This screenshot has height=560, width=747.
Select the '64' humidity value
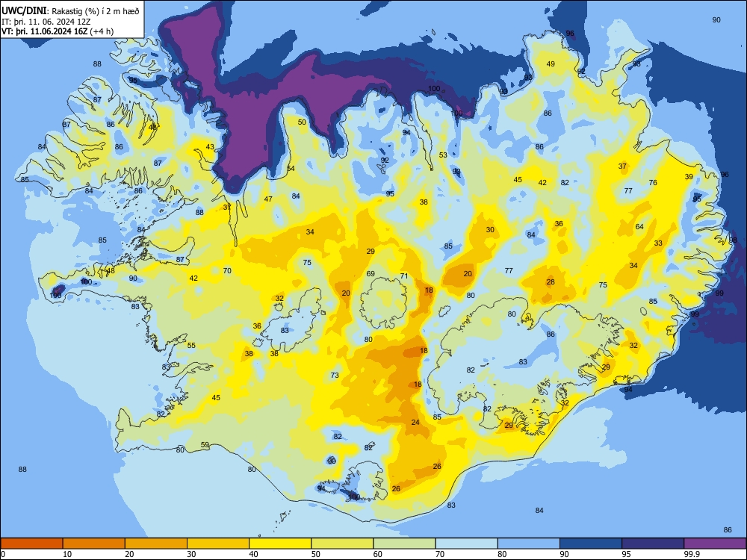(639, 227)
